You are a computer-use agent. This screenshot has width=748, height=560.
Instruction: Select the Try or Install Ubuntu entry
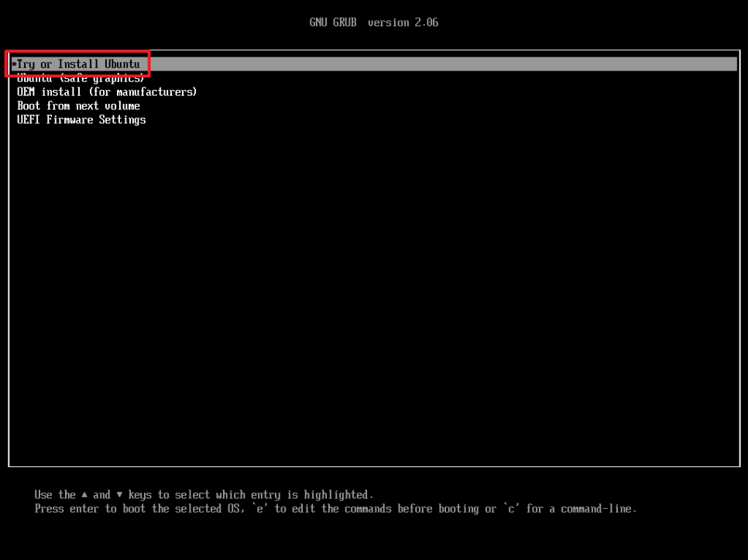374,64
